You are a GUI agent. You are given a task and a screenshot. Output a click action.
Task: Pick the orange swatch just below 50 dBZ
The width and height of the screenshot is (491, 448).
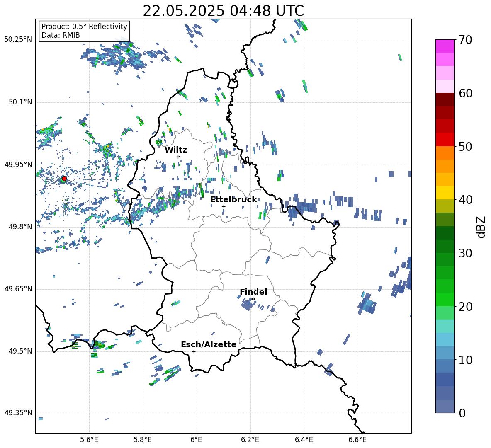tap(445, 153)
